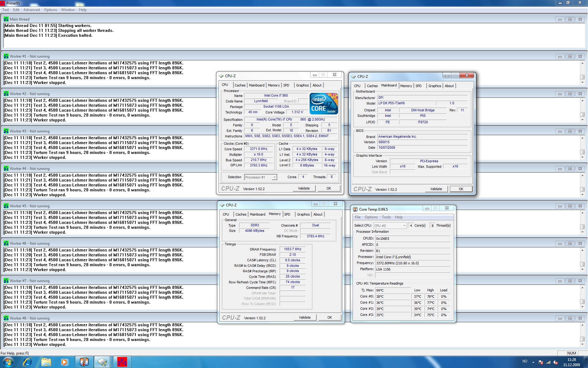
Task: Click Validate in CPU-Z Mainboard window
Action: [436, 189]
